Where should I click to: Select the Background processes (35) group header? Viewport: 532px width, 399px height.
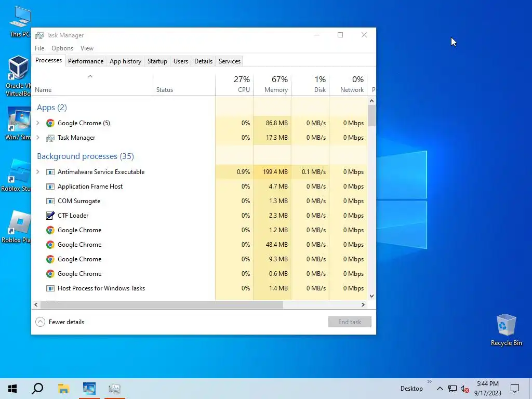coord(85,156)
